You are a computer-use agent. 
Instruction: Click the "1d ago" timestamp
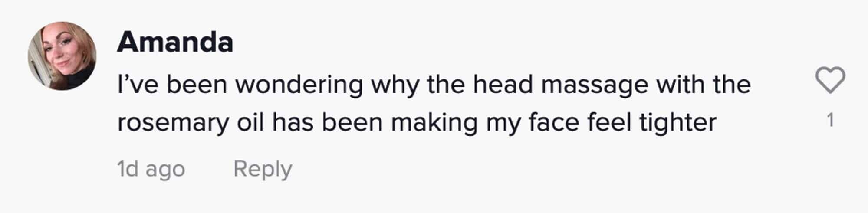pyautogui.click(x=151, y=169)
